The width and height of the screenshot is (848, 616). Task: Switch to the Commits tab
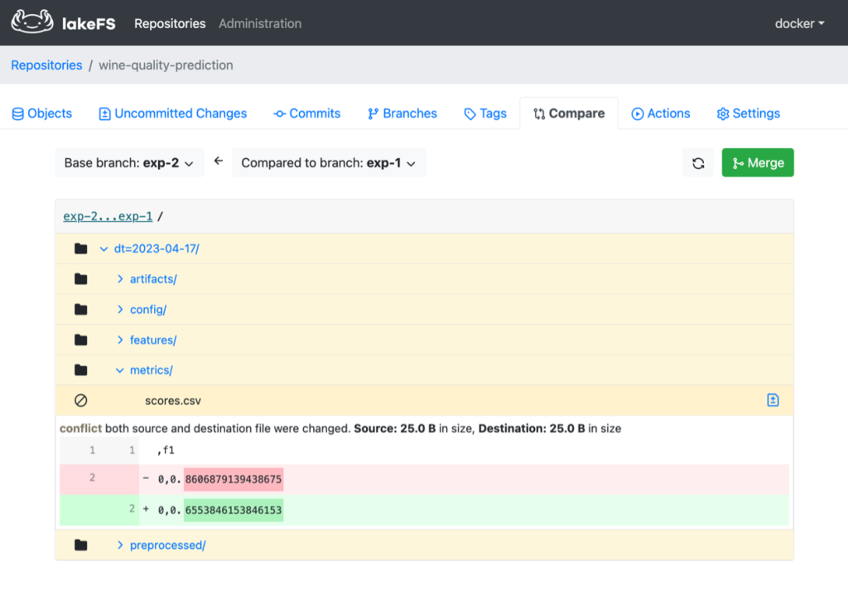click(307, 113)
